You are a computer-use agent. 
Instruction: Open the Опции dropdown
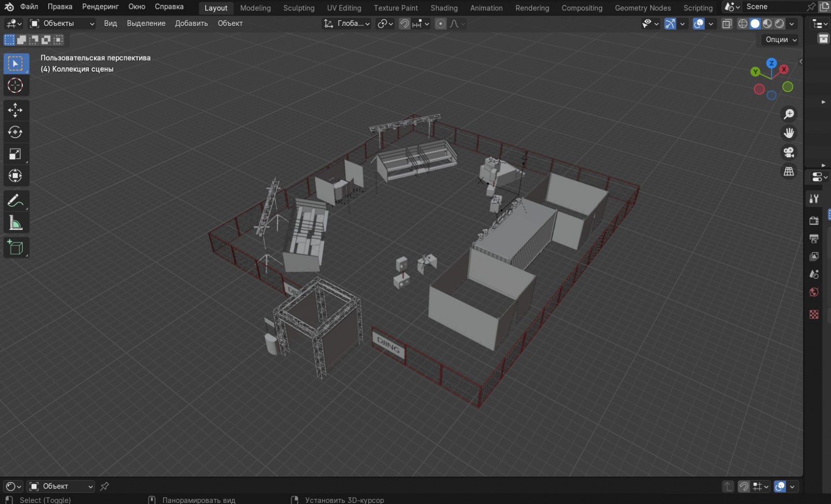pyautogui.click(x=781, y=39)
